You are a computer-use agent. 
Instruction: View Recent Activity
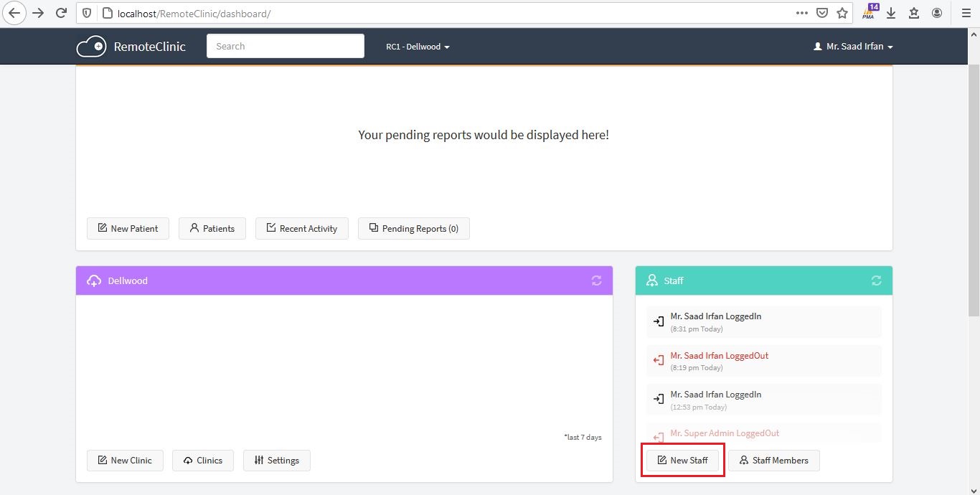coord(301,228)
